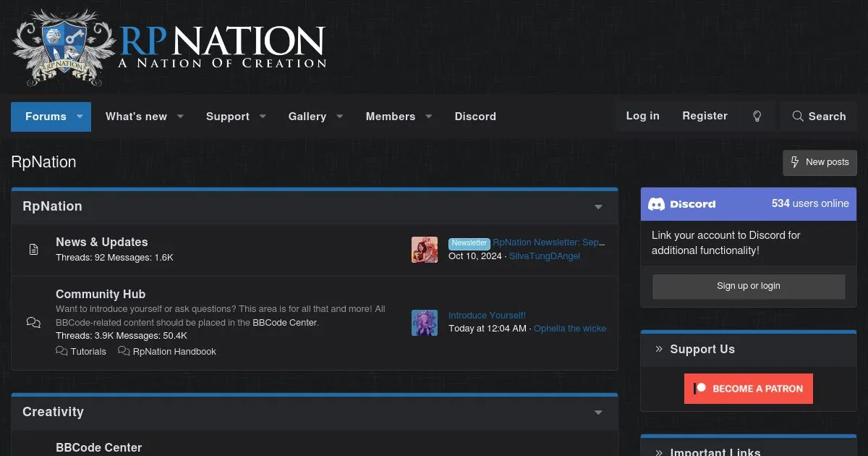The width and height of the screenshot is (868, 456).
Task: View SilvaTungDAngel's profile
Action: [545, 256]
